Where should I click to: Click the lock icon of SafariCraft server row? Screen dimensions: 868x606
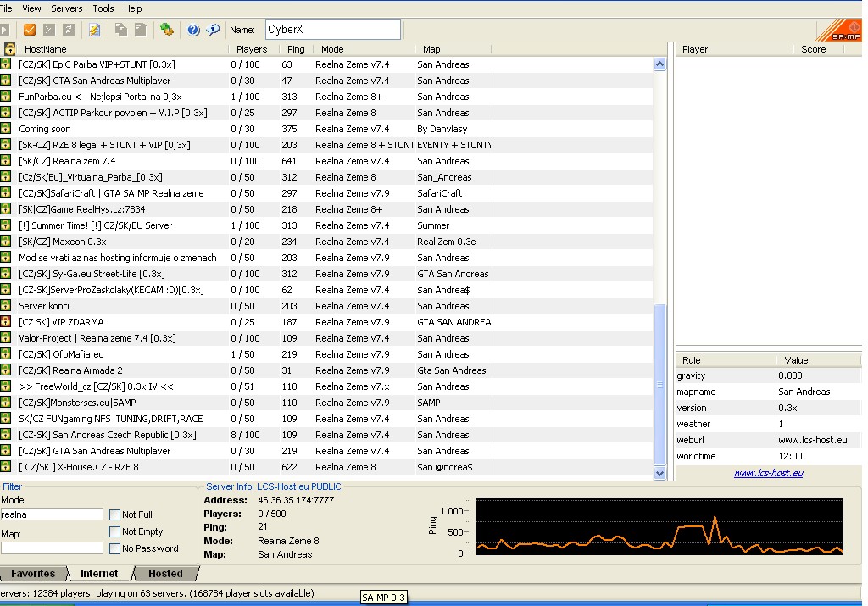pos(6,193)
